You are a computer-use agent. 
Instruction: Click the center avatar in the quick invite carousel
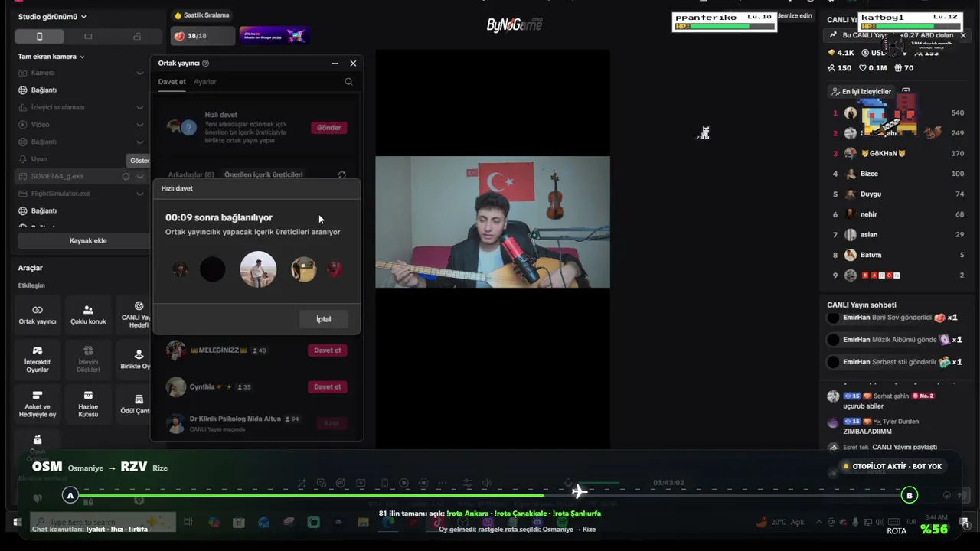click(258, 269)
